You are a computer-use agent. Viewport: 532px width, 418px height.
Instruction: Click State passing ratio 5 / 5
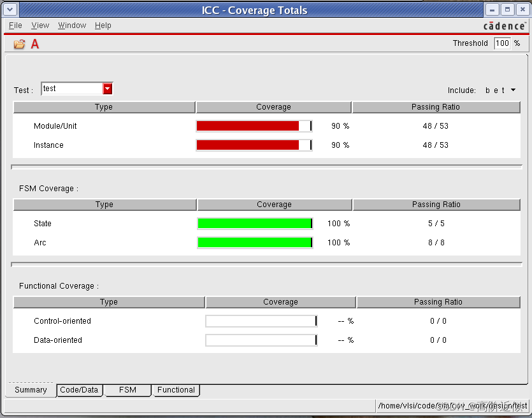click(x=436, y=223)
